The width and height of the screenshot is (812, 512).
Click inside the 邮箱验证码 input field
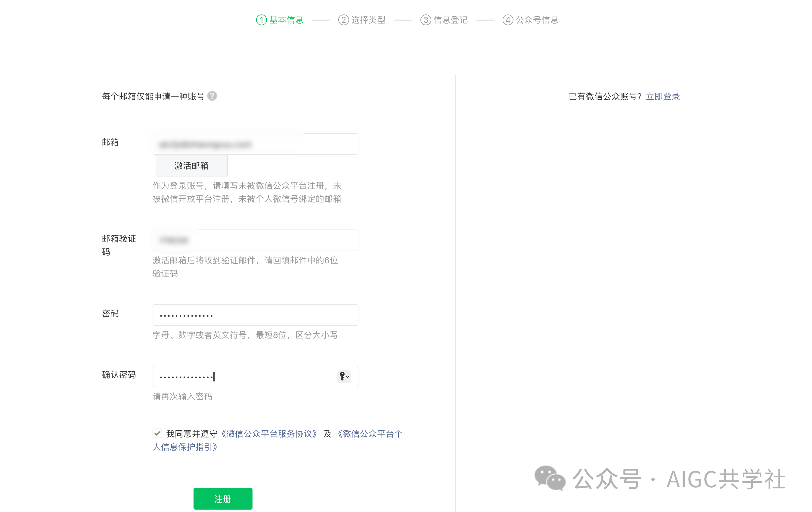(x=255, y=240)
